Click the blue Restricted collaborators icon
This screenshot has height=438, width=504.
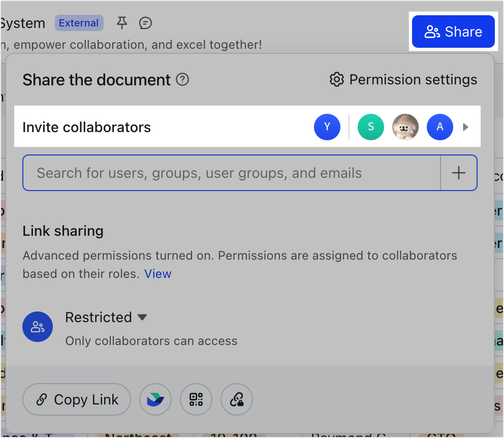coord(38,327)
